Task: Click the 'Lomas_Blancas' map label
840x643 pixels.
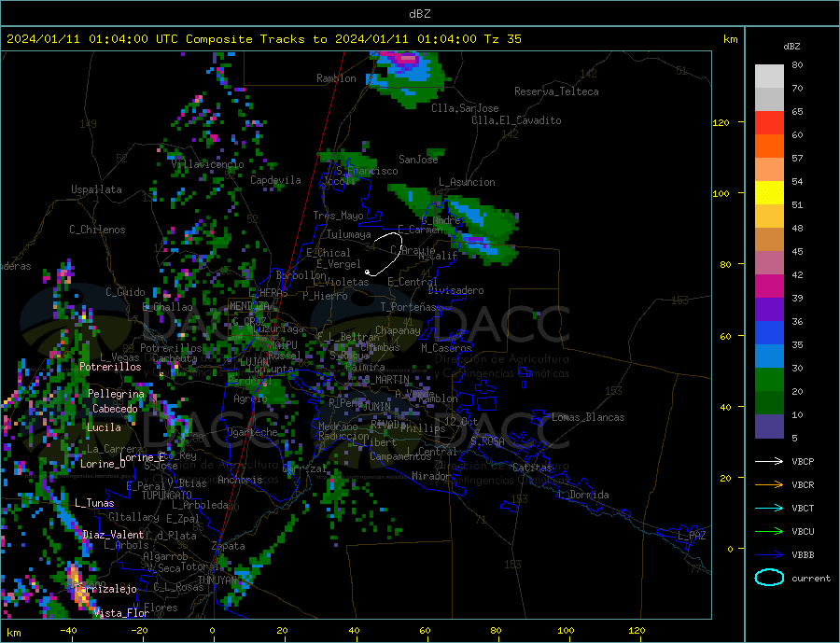Action: point(588,417)
